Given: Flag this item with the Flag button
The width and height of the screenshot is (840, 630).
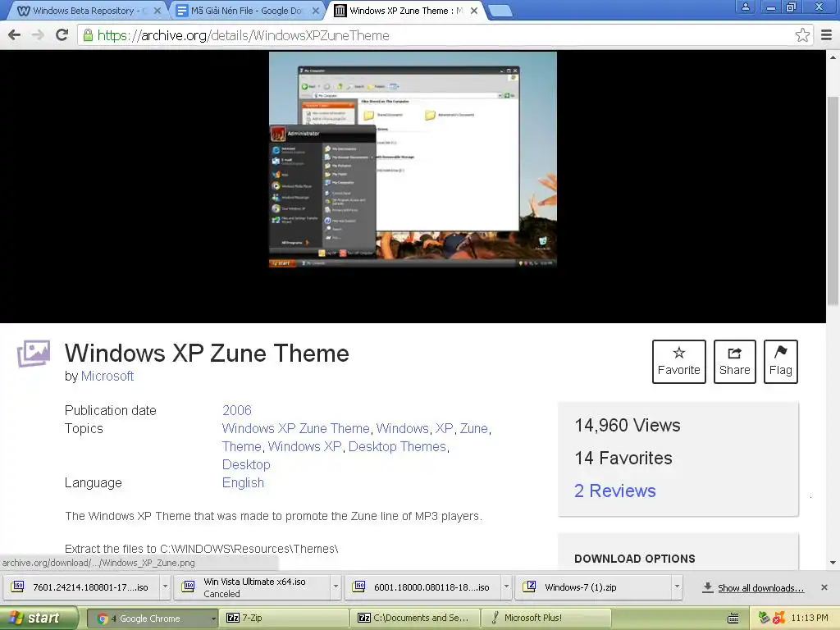Looking at the screenshot, I should coord(781,362).
